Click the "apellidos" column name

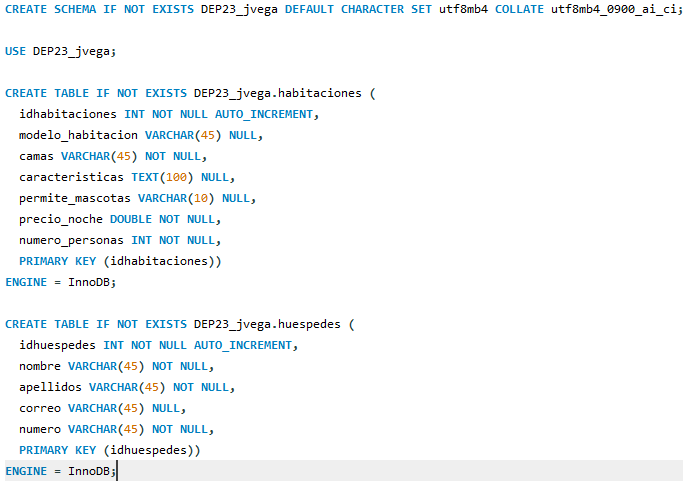[x=50, y=387]
